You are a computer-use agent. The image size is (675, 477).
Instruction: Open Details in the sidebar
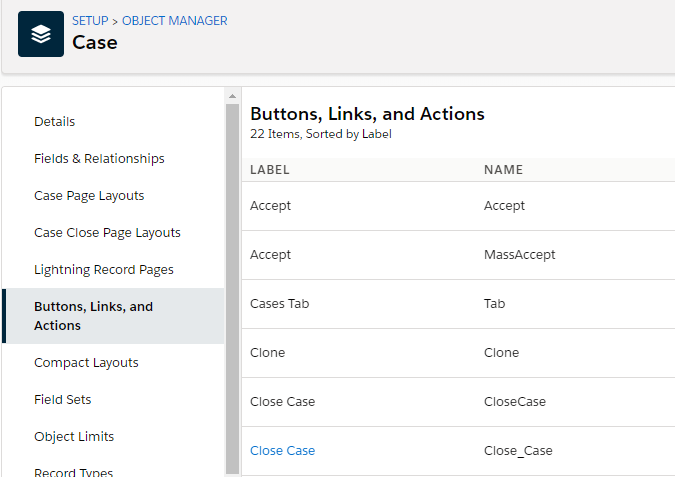pyautogui.click(x=54, y=121)
